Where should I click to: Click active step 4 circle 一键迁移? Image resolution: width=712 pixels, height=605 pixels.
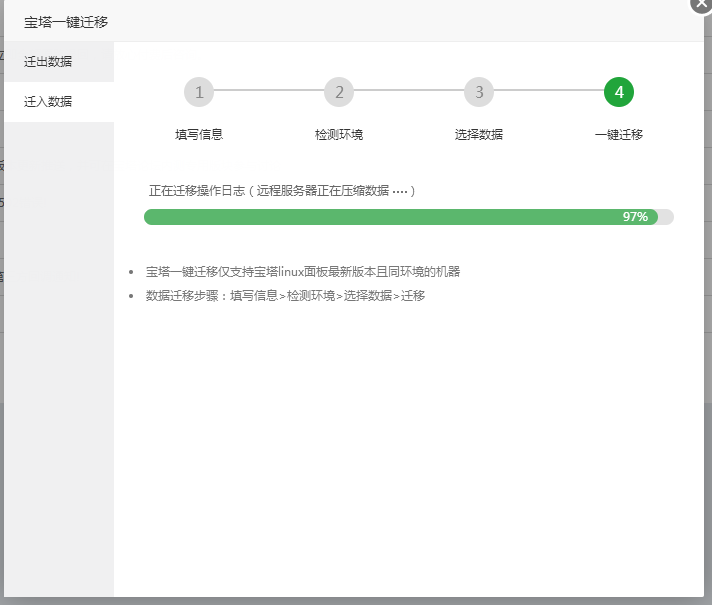[x=619, y=92]
